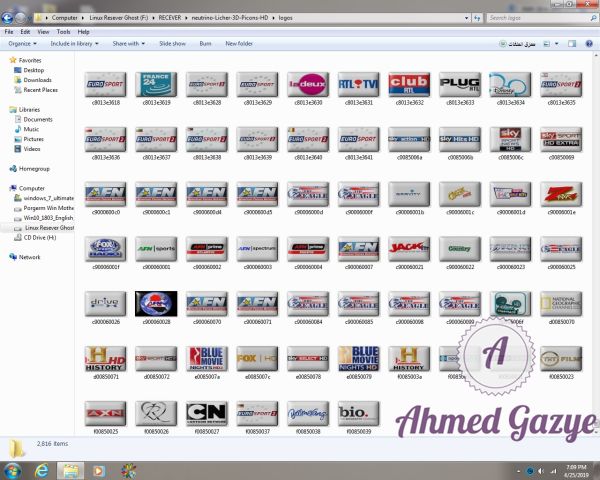
Task: Expand the breadcrumb arrow after RECEVER
Action: pos(186,18)
